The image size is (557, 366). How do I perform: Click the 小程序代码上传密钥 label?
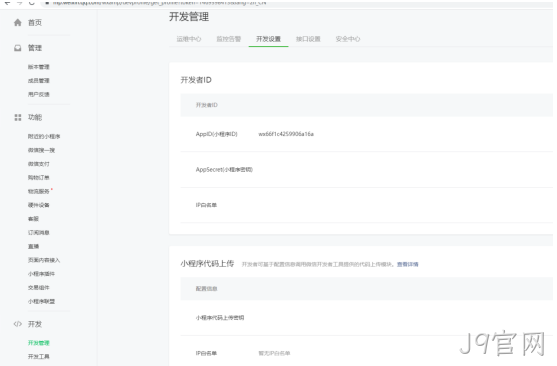tap(220, 318)
